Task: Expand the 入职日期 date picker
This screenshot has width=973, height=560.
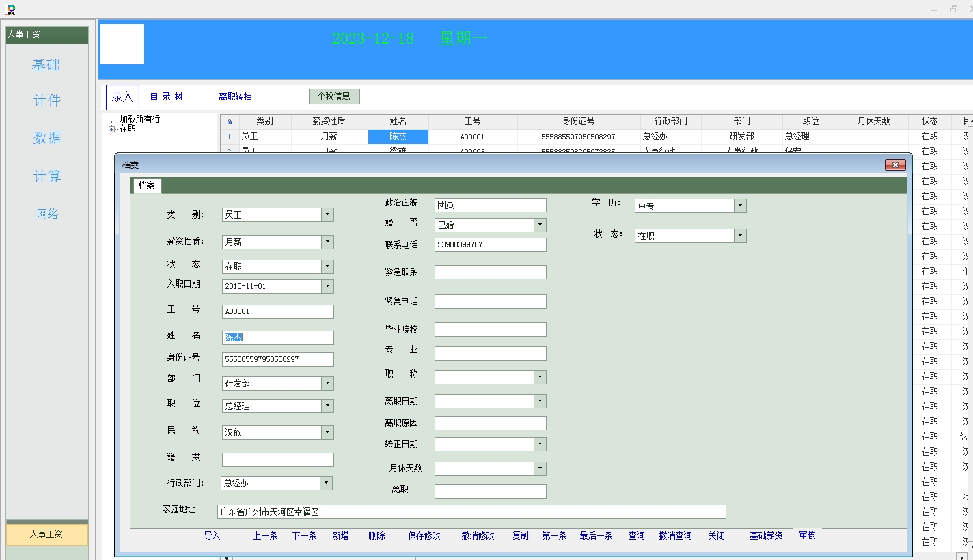Action: (x=327, y=286)
